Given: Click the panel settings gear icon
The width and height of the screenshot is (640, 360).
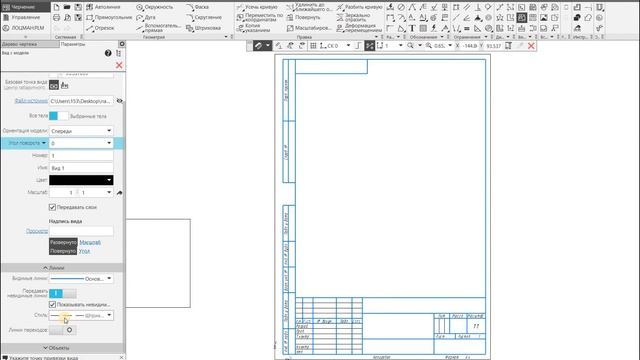Looking at the screenshot, I should pos(122,44).
